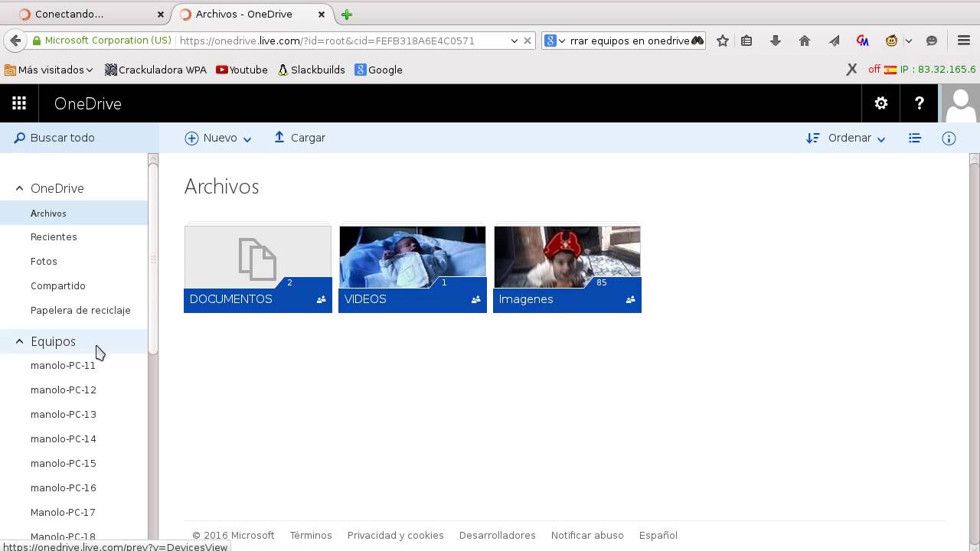Viewport: 980px width, 551px height.
Task: Click the Español language link
Action: tap(658, 535)
